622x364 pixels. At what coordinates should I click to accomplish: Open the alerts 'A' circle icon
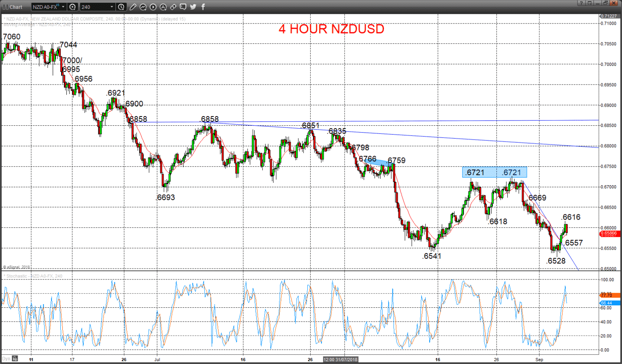pyautogui.click(x=163, y=7)
